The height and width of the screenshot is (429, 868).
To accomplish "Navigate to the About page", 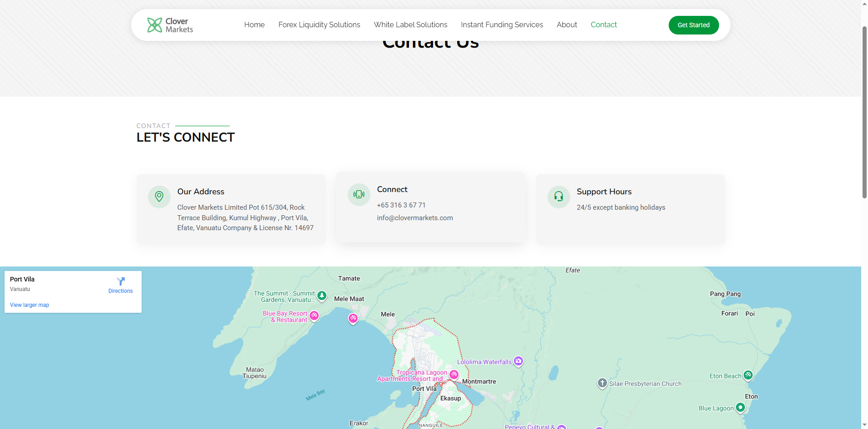I will (x=567, y=25).
